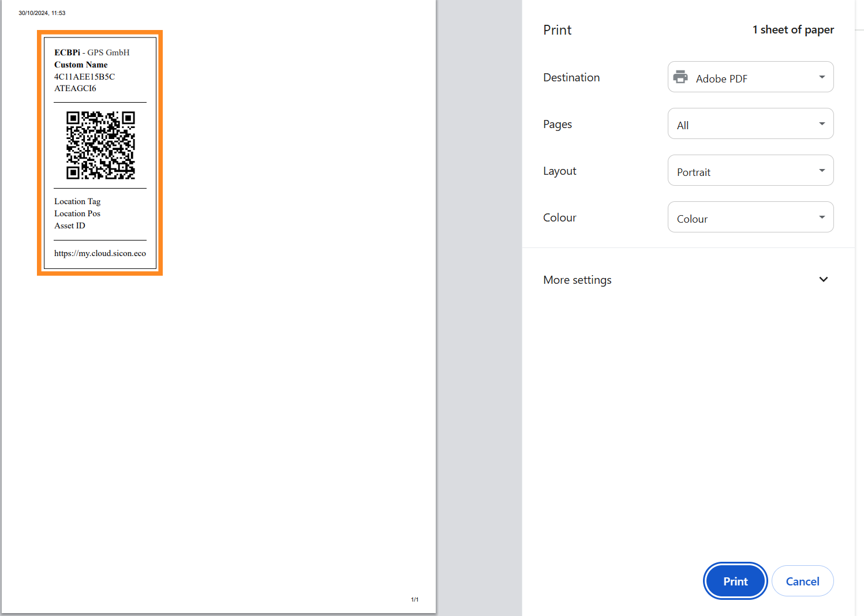This screenshot has height=616, width=864.
Task: Click the printer icon beside Adobe PDF
Action: pos(680,77)
